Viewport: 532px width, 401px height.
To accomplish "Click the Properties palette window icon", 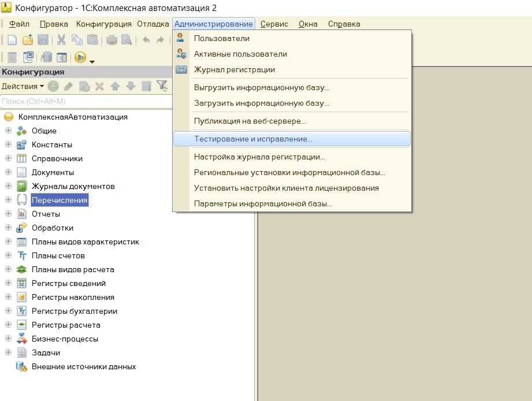I will point(62,57).
